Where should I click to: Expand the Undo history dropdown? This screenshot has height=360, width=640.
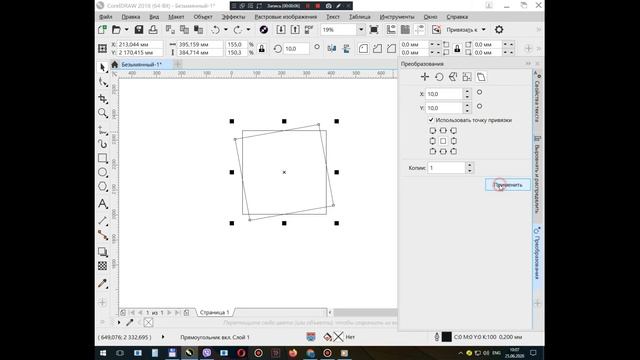(x=226, y=29)
